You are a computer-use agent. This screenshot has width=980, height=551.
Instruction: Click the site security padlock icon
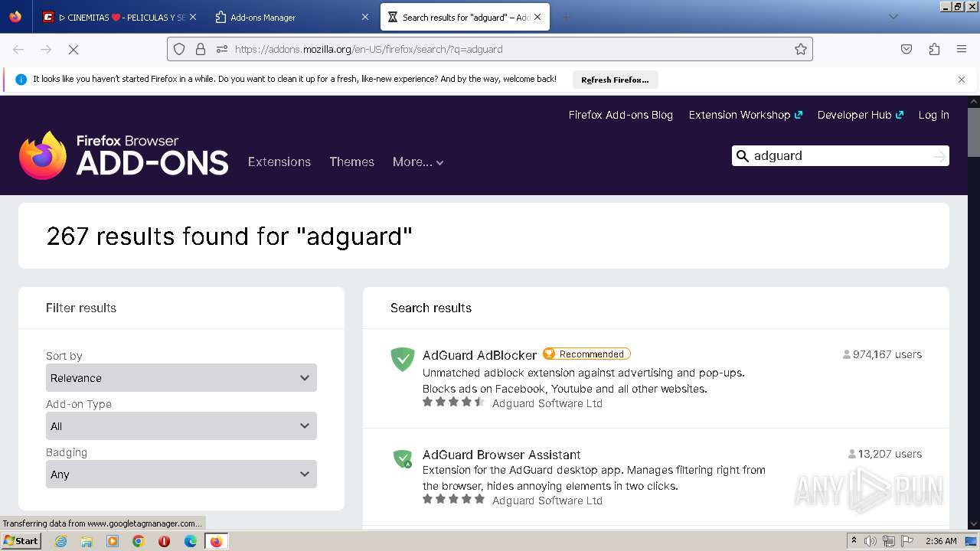(201, 49)
